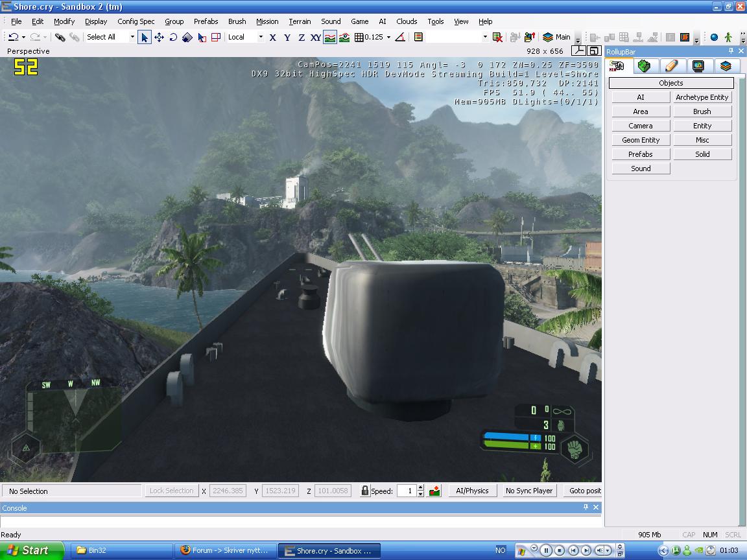Click the red rectangle region selection icon
This screenshot has height=560, width=747.
[x=216, y=37]
